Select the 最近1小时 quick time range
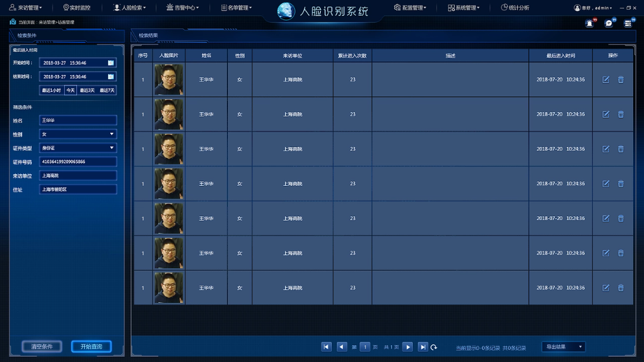Viewport: 644px width, 362px height. click(51, 91)
